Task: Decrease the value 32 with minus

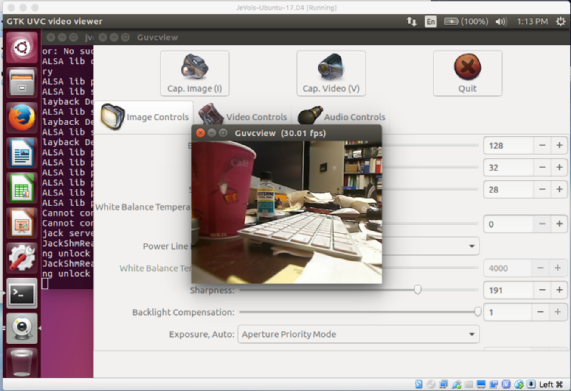Action: [x=542, y=167]
